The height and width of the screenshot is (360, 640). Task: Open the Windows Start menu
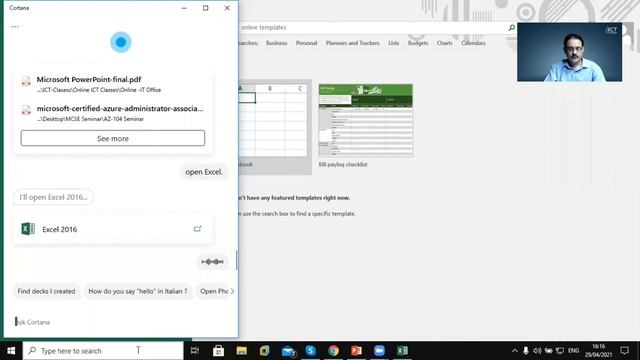click(x=11, y=351)
